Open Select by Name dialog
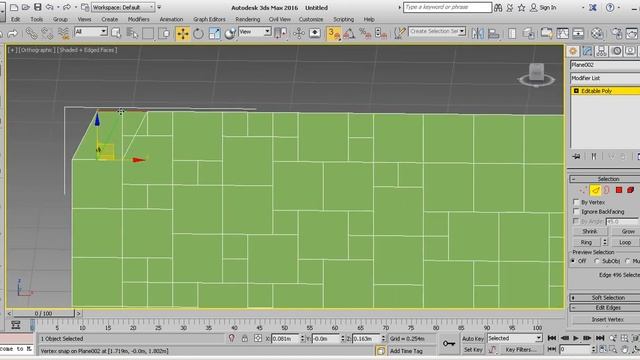This screenshot has width=640, height=360. tap(132, 33)
